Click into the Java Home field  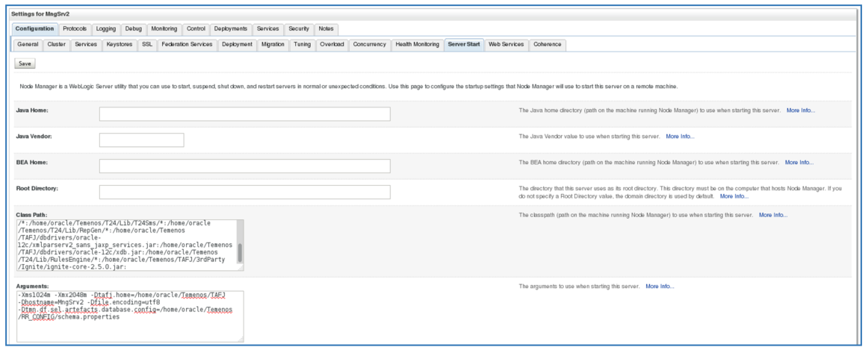[244, 113]
